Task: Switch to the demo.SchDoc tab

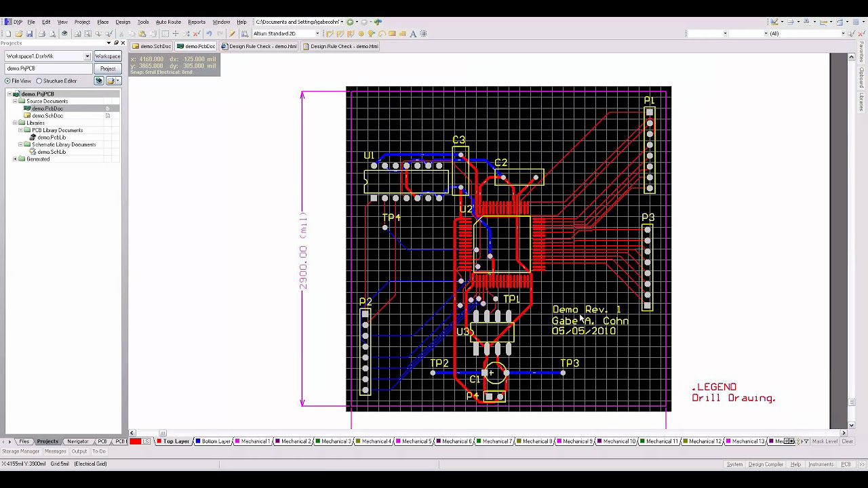Action: point(152,47)
